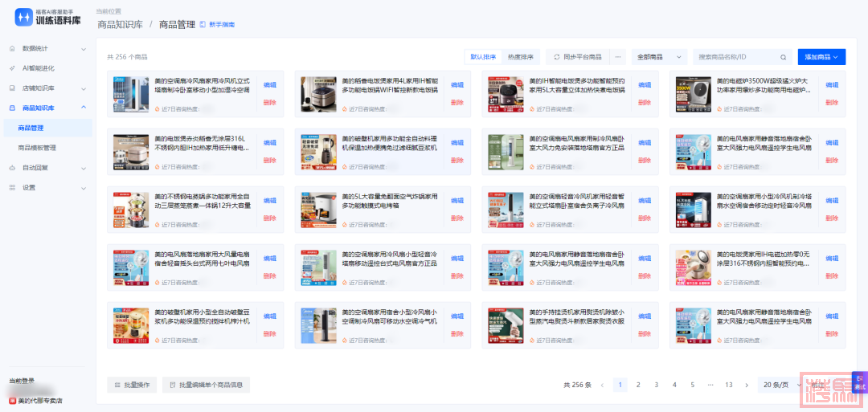Expand the 添加商品 dropdown button
The image size is (868, 412).
click(x=821, y=57)
